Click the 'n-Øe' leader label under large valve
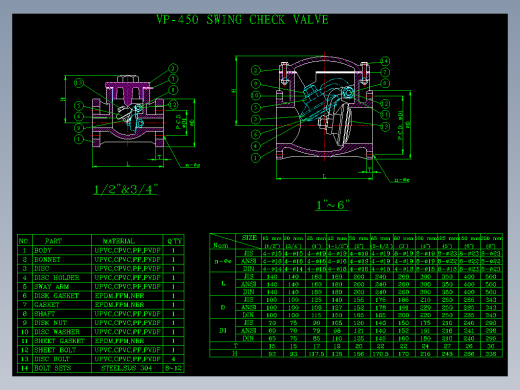 [402, 180]
